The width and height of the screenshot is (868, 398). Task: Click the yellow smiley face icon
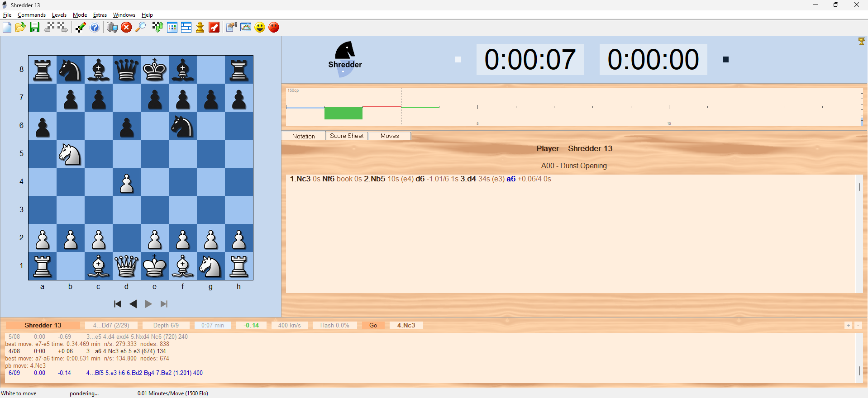pyautogui.click(x=260, y=28)
